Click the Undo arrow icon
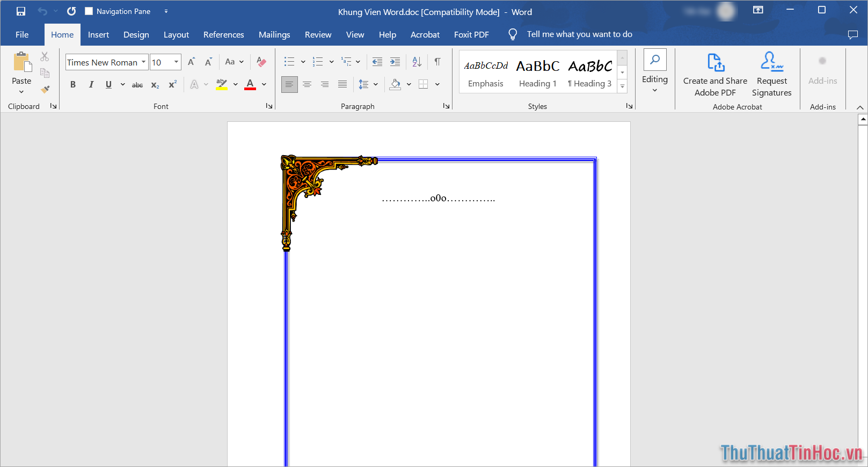This screenshot has width=868, height=467. [x=42, y=11]
